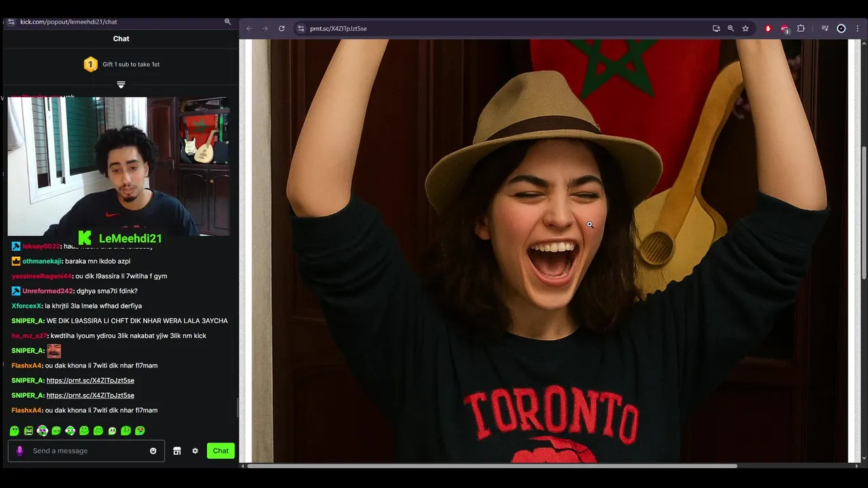Screen dimensions: 868x488
Task: Click the "Send a message" input field
Action: click(86, 451)
